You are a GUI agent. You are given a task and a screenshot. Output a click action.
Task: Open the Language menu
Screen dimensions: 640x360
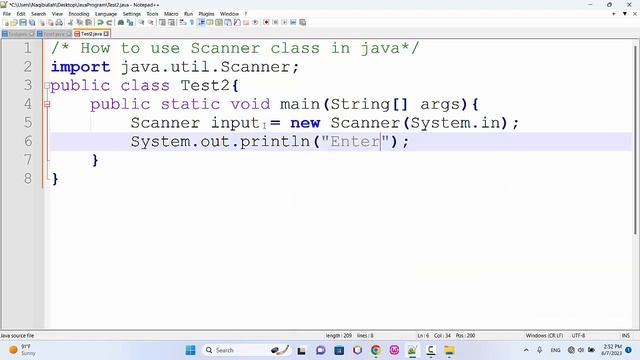click(106, 14)
